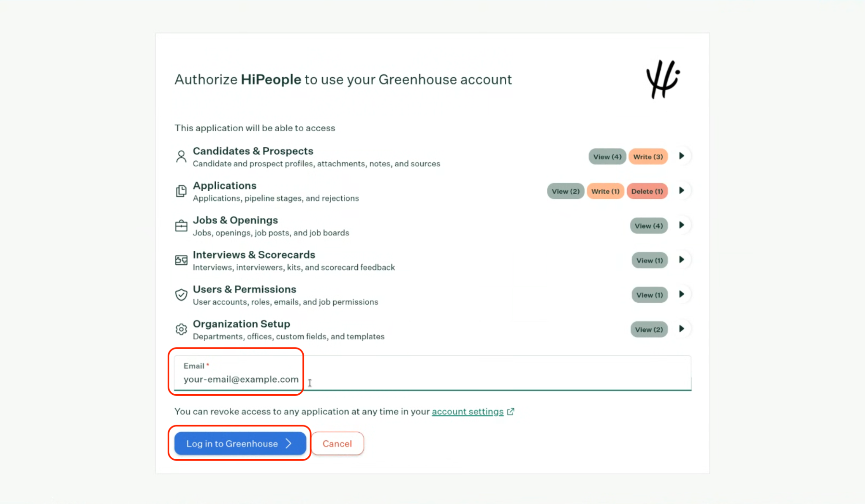
Task: Click the Users & Permissions heading
Action: (245, 290)
